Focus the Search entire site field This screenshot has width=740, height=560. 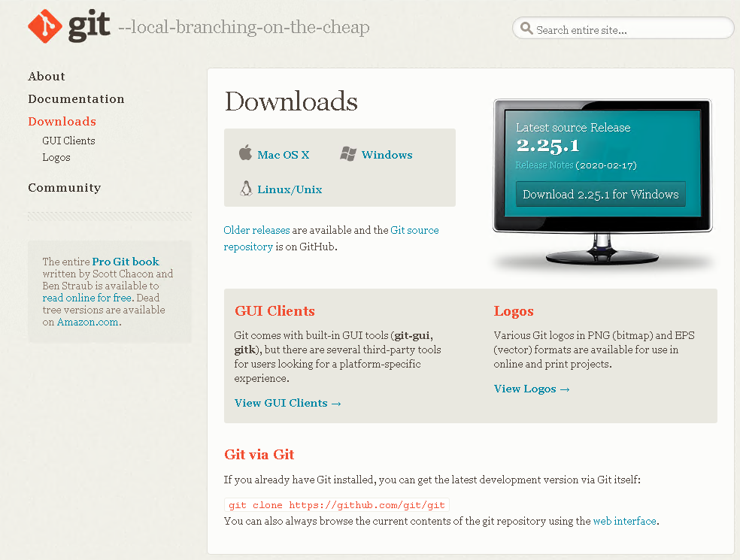click(623, 29)
